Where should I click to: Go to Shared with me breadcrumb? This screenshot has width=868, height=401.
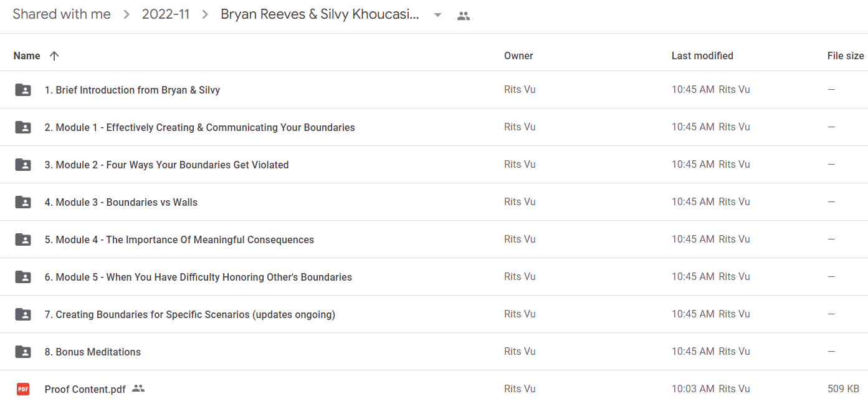coord(62,14)
